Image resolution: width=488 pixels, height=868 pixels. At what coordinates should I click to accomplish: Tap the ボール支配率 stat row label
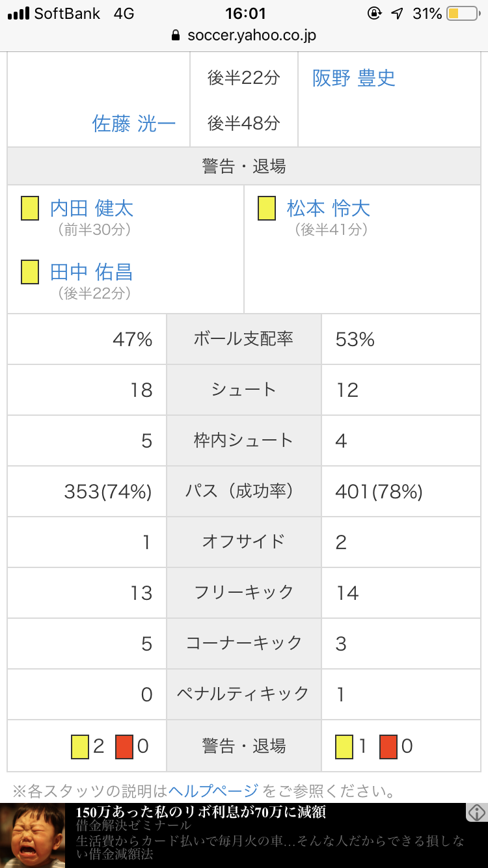[x=244, y=339]
